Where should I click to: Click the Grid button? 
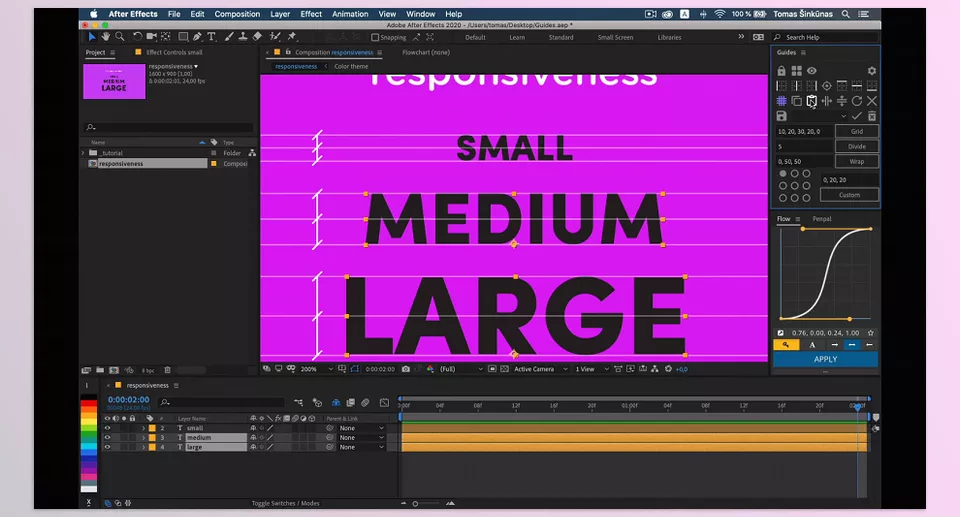point(857,131)
